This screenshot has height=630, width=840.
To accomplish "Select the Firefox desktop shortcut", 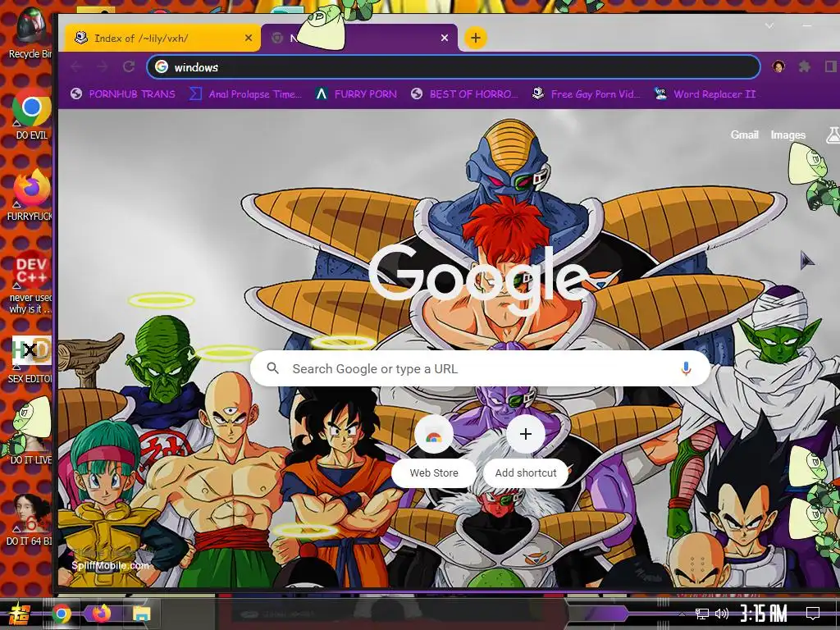I will pyautogui.click(x=30, y=194).
